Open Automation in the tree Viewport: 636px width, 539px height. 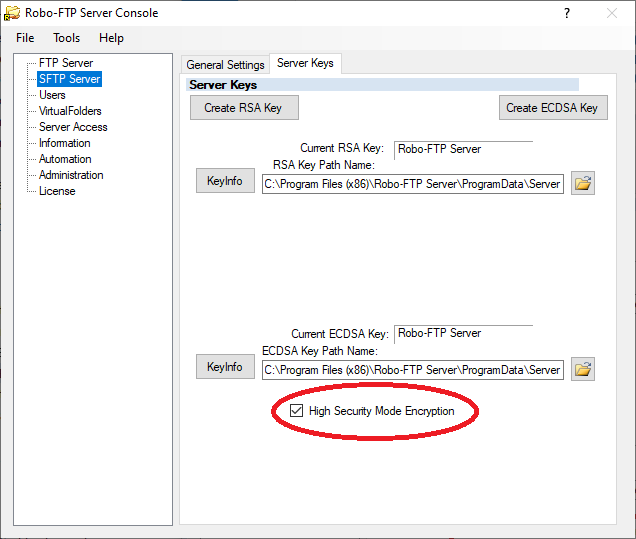pyautogui.click(x=65, y=159)
